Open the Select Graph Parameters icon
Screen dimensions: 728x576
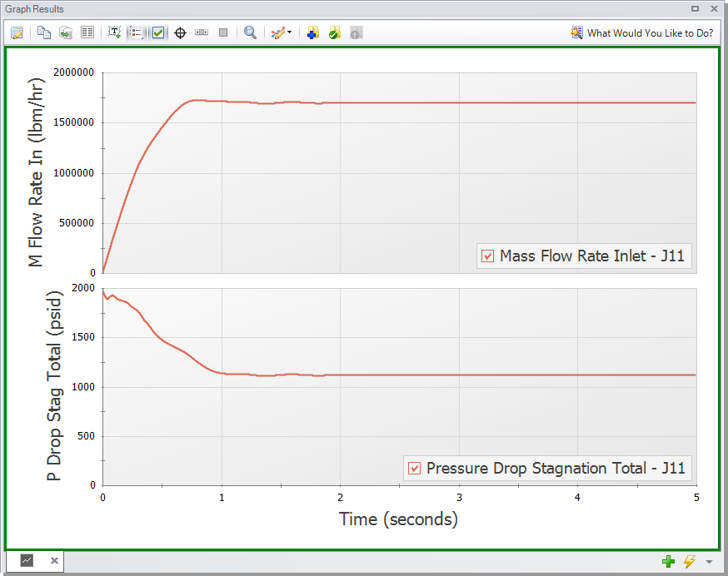tap(17, 32)
